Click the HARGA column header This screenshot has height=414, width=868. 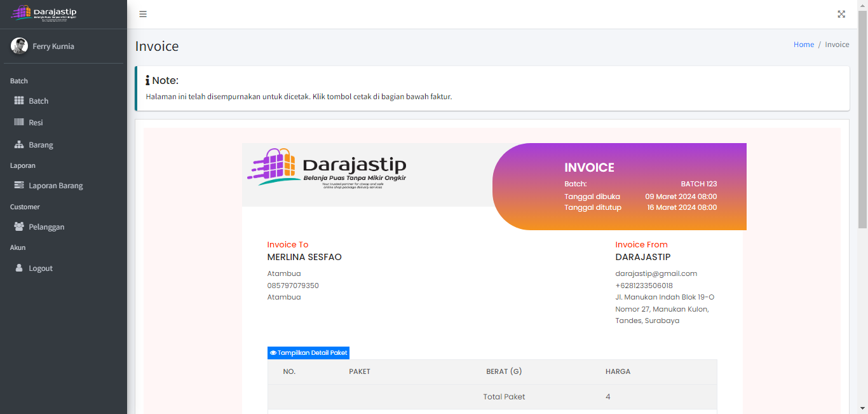tap(618, 371)
